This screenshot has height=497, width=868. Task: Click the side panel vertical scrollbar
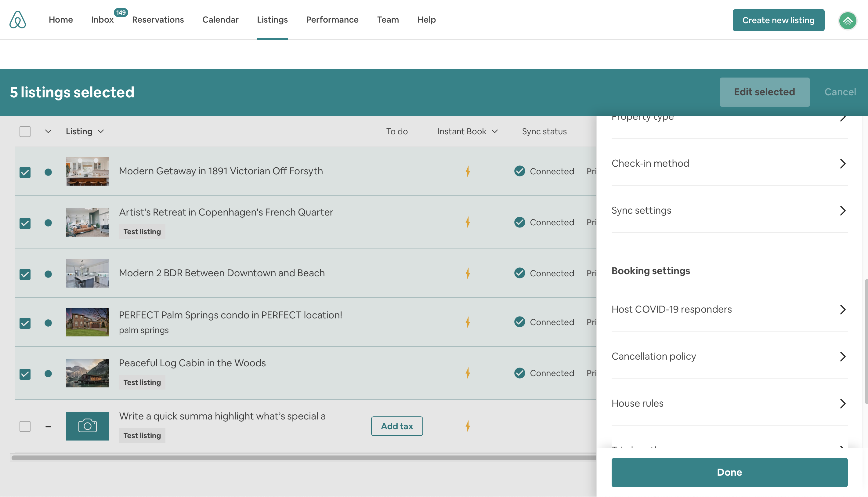point(866,341)
